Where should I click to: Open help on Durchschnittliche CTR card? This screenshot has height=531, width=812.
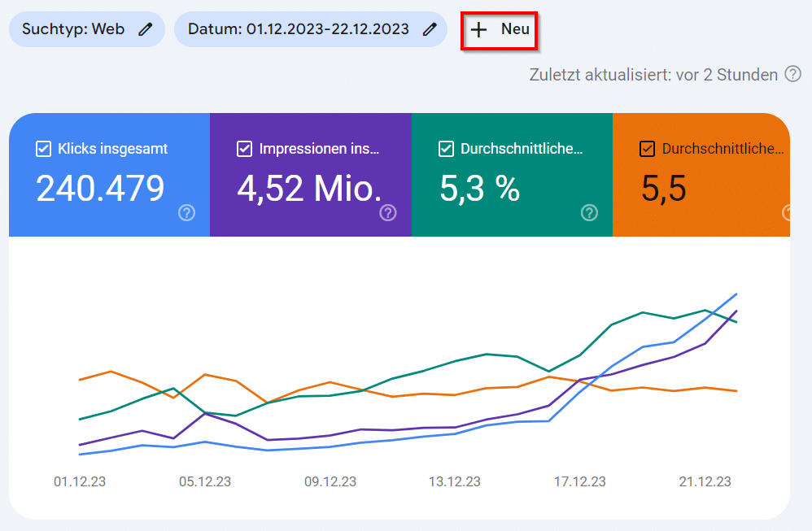590,213
